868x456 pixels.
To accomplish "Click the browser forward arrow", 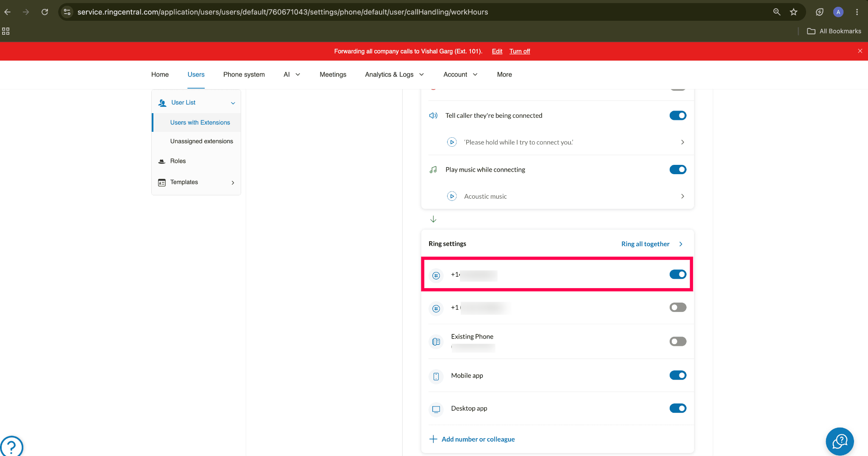I will [x=26, y=12].
